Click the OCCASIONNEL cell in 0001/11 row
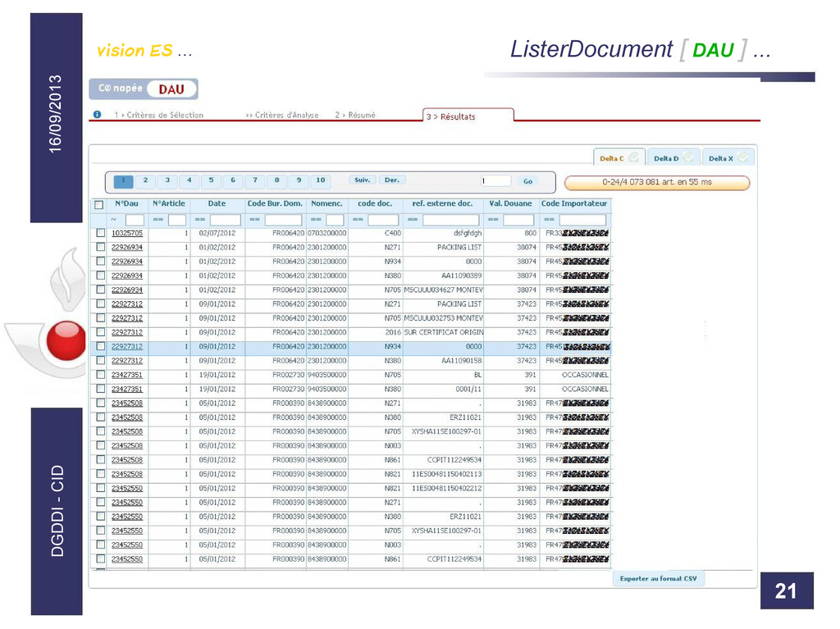The height and width of the screenshot is (629, 840). coord(585,389)
